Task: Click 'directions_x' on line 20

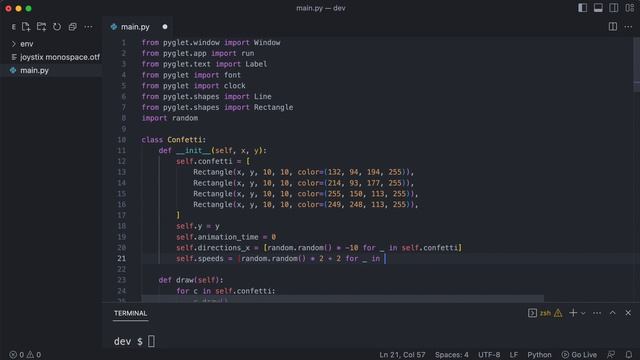Action: [x=224, y=248]
